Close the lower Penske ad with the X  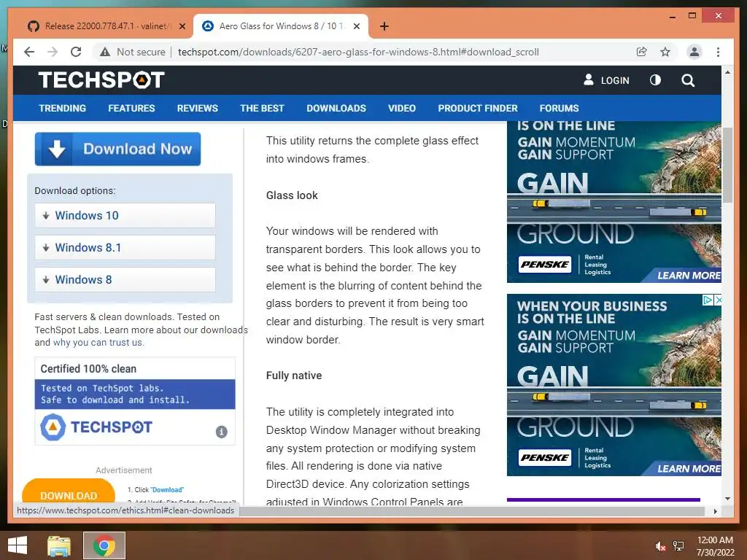click(x=719, y=300)
